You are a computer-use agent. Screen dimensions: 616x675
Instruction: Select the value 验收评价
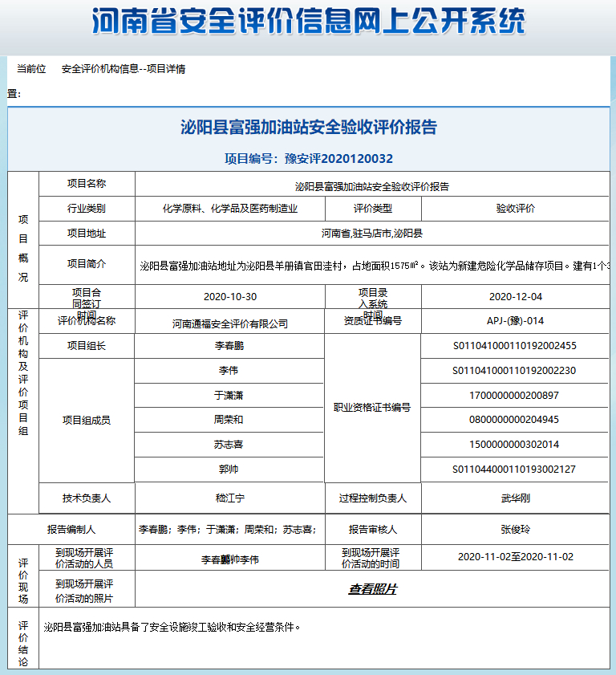click(x=516, y=209)
